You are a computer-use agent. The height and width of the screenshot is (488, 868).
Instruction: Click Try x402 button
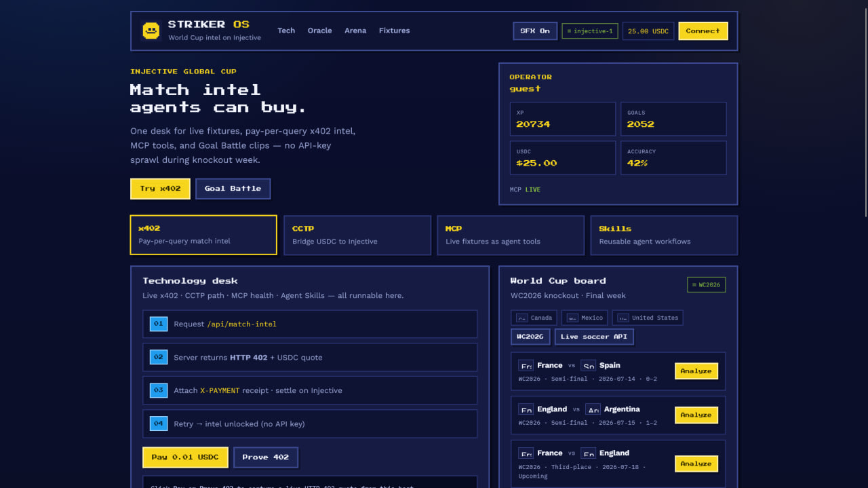pyautogui.click(x=160, y=189)
